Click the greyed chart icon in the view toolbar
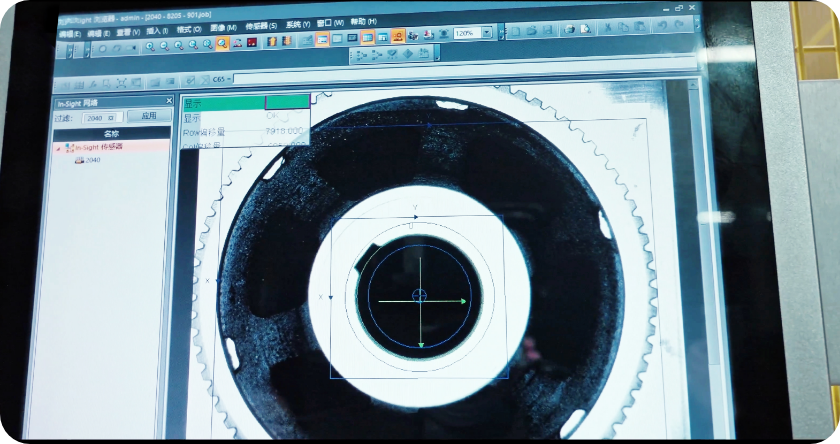 (307, 40)
